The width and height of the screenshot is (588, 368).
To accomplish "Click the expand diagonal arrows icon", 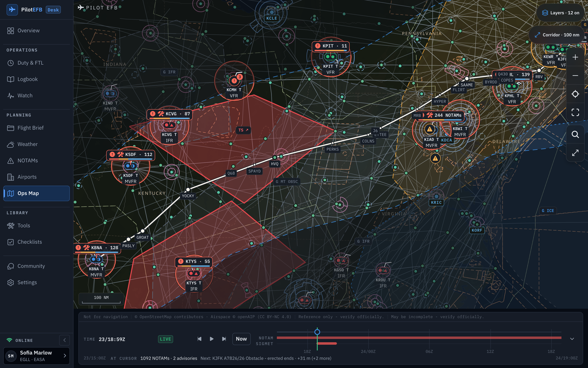I will (x=575, y=153).
